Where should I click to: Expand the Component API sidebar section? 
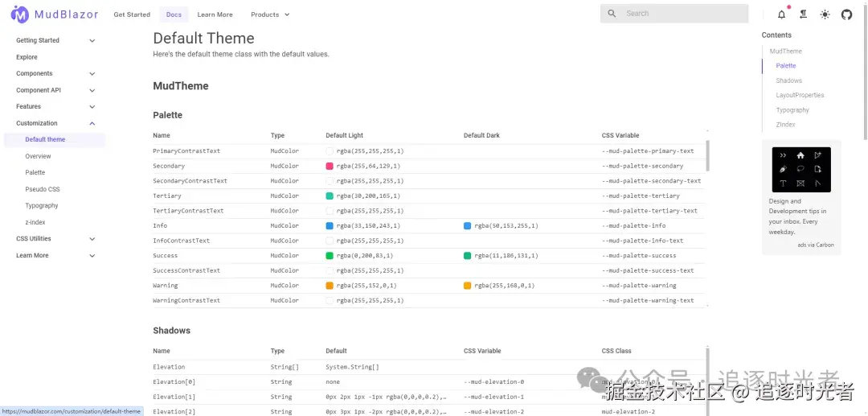[x=55, y=90]
